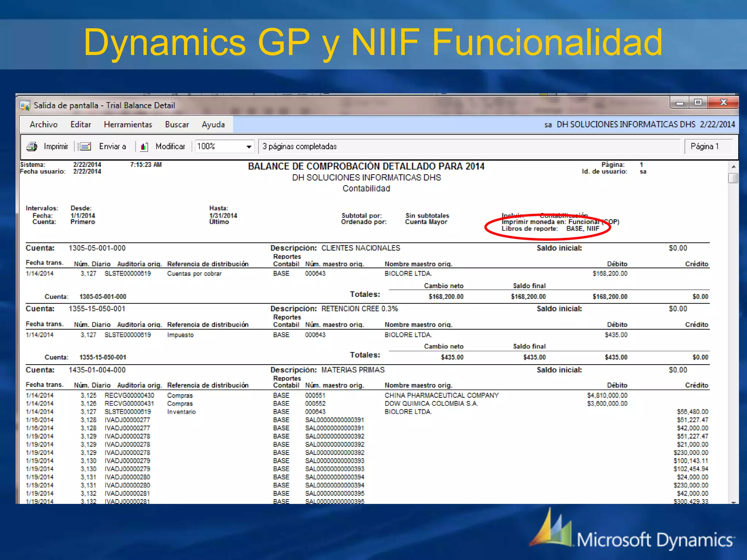Viewport: 747px width, 560px height.
Task: Click the printer icon next to Imprimir
Action: coord(32,146)
